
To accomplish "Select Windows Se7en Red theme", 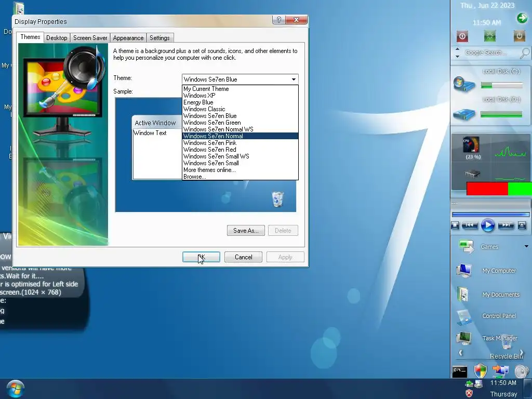I will pos(240,150).
